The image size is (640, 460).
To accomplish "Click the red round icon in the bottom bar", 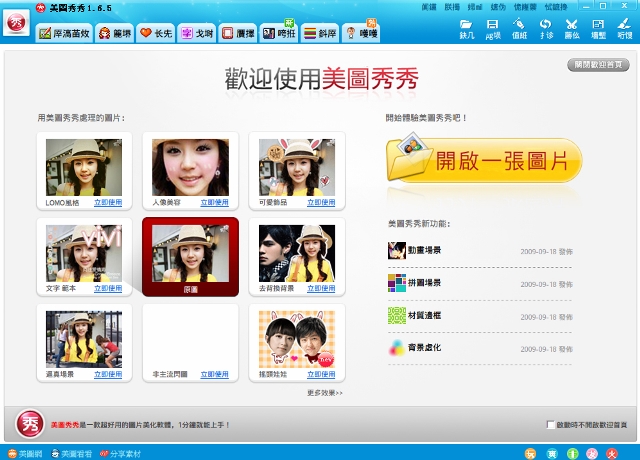I will [612, 453].
